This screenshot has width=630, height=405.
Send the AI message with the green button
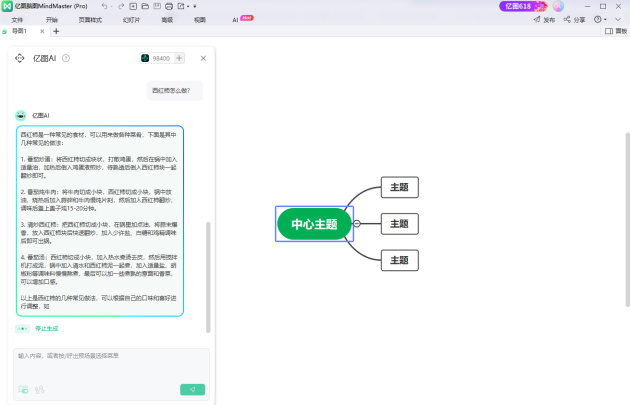pyautogui.click(x=192, y=389)
